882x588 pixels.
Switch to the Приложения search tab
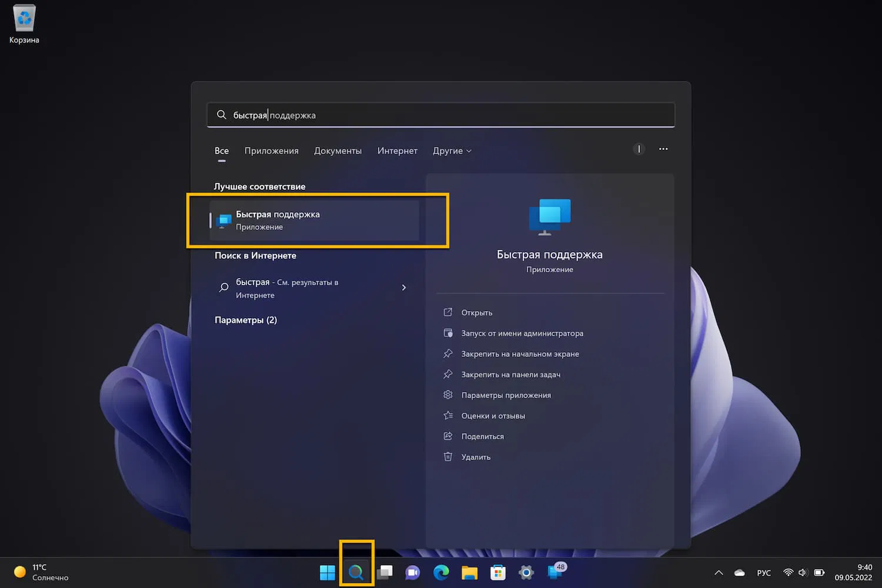coord(271,151)
